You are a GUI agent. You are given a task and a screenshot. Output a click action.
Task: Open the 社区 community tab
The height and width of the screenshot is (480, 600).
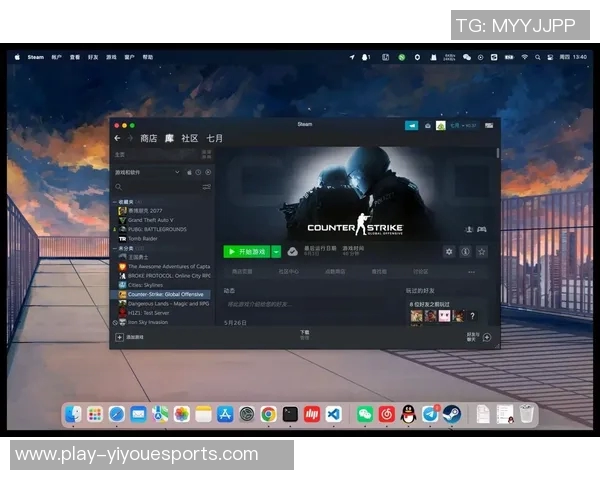189,138
